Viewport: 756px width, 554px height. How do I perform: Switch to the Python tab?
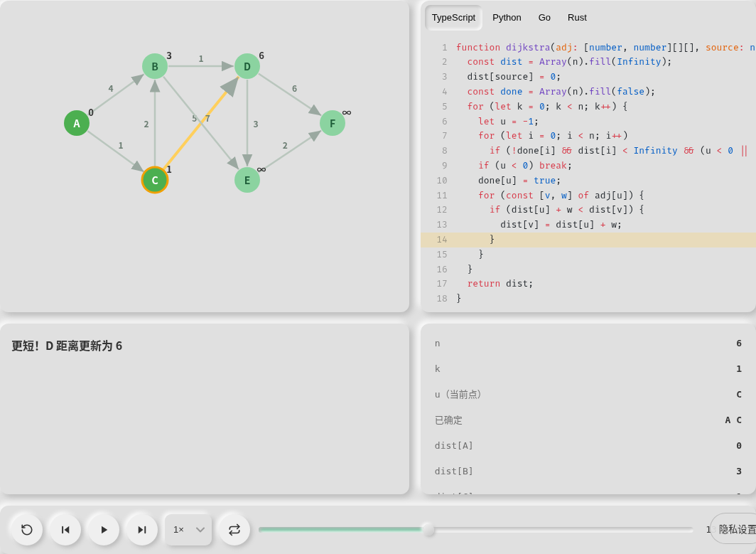coord(507,18)
